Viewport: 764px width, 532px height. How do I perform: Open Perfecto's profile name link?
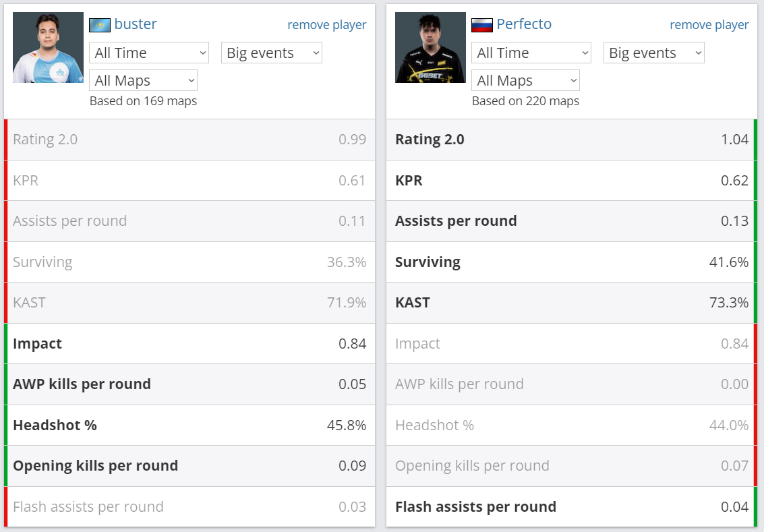click(x=524, y=24)
